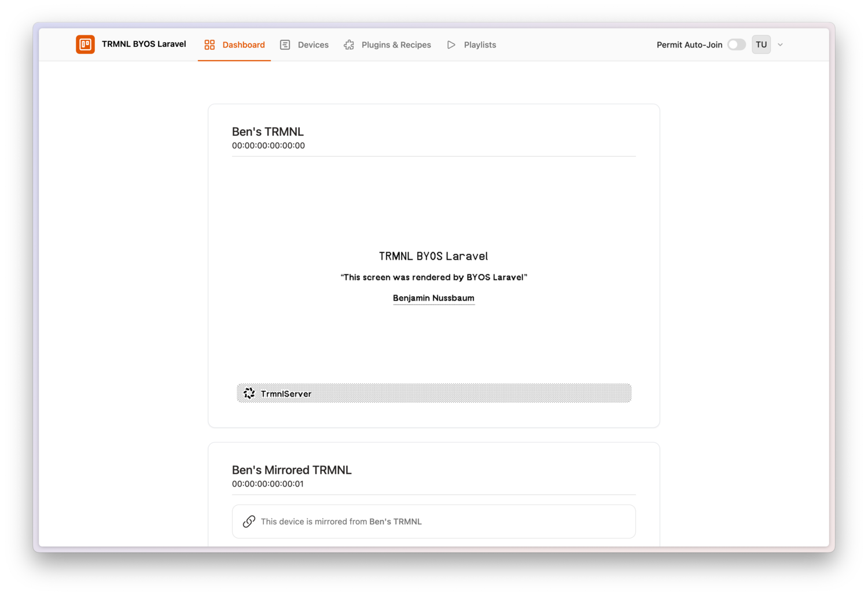Viewport: 868px width, 596px height.
Task: Click the refresh icon beside TrmnlServer
Action: point(249,393)
